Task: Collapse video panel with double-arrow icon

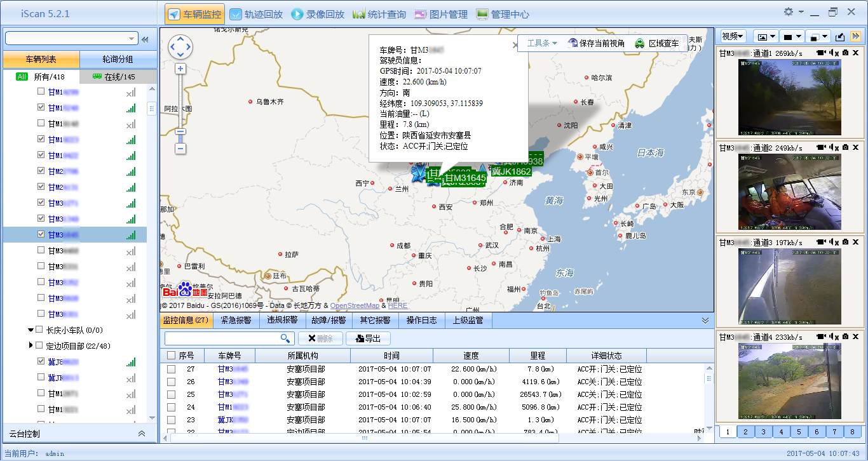Action: tap(855, 37)
